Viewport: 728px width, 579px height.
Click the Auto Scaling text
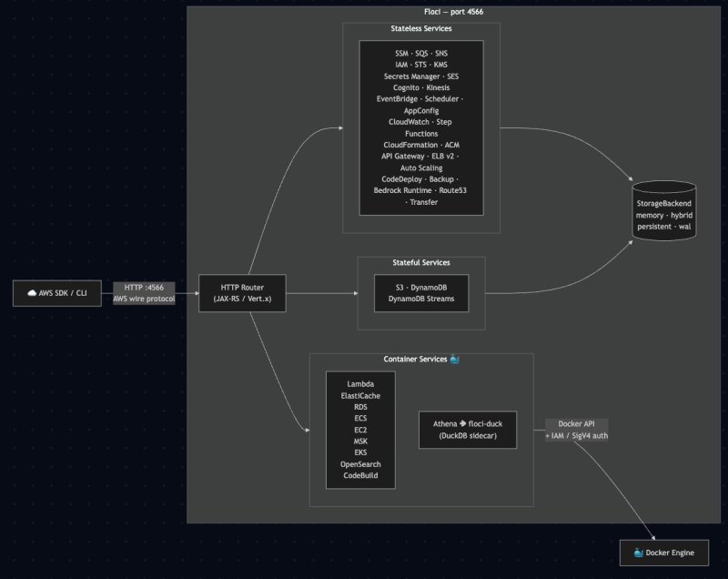(x=421, y=168)
